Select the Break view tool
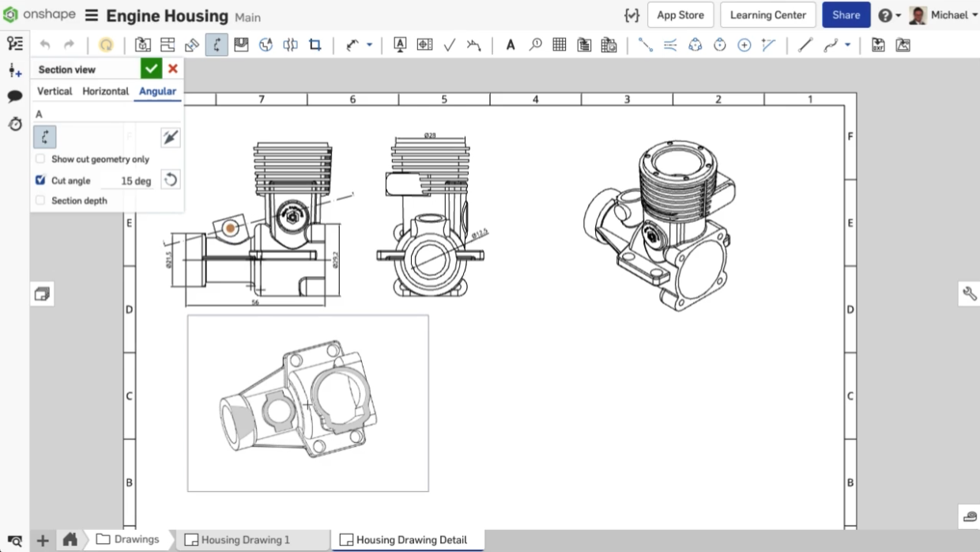This screenshot has height=552, width=980. [x=290, y=45]
